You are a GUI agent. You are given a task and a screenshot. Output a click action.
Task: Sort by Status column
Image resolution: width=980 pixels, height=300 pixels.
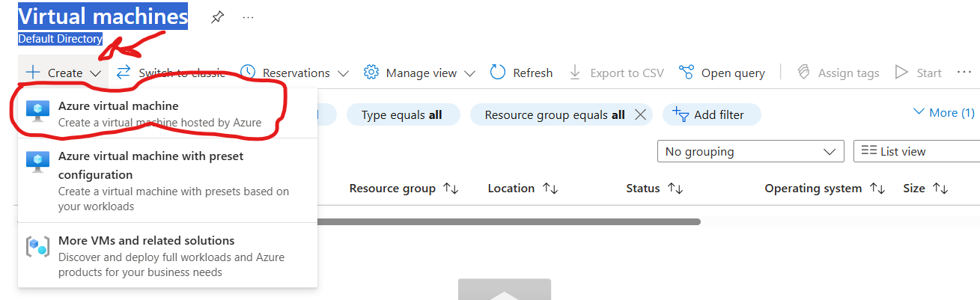655,189
